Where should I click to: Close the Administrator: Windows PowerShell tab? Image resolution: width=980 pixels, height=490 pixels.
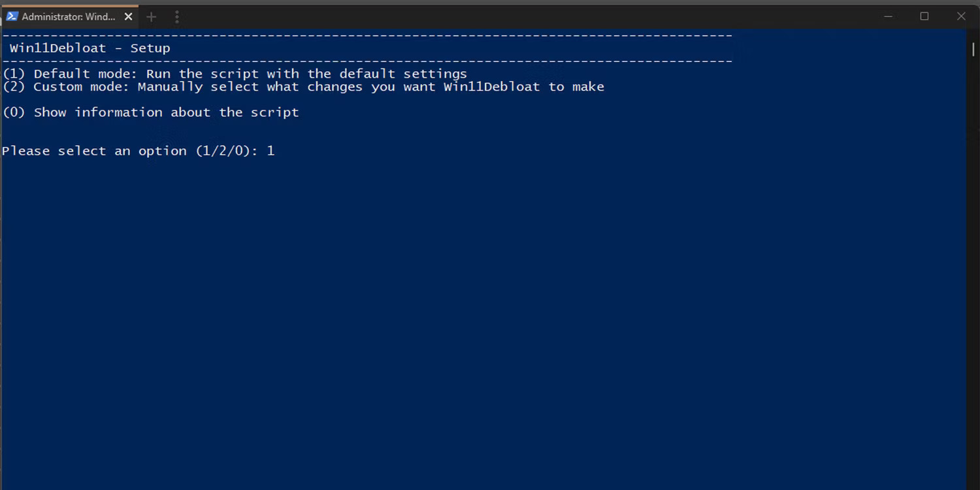129,16
